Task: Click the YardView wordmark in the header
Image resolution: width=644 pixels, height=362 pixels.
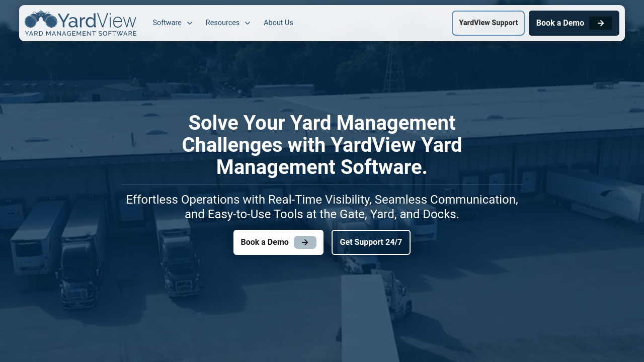Action: [97, 21]
